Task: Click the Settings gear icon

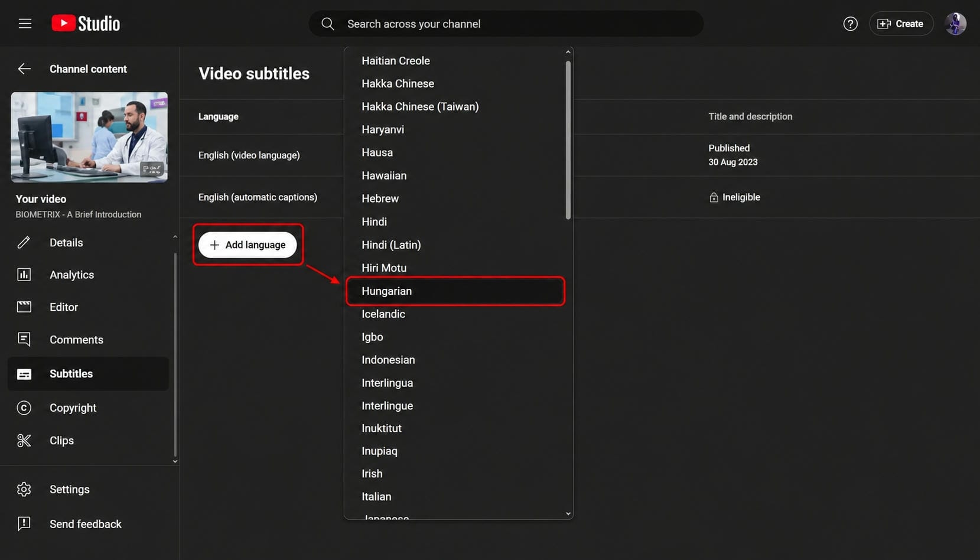Action: point(24,489)
